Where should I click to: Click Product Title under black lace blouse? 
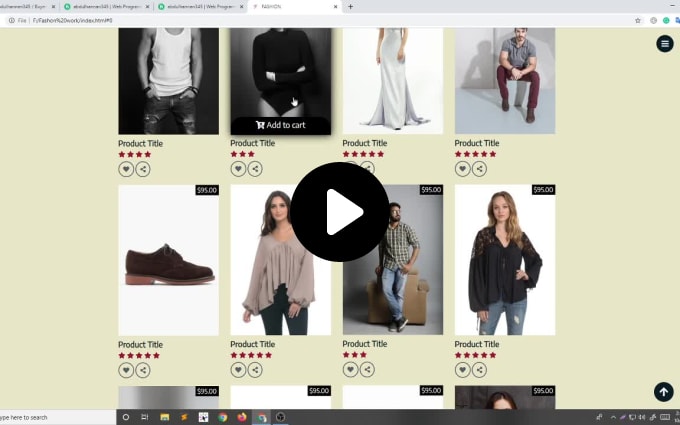pyautogui.click(x=477, y=344)
